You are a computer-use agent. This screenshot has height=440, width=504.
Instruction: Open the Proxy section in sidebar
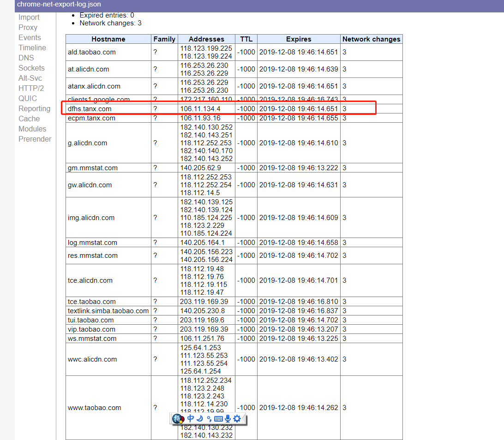click(28, 27)
